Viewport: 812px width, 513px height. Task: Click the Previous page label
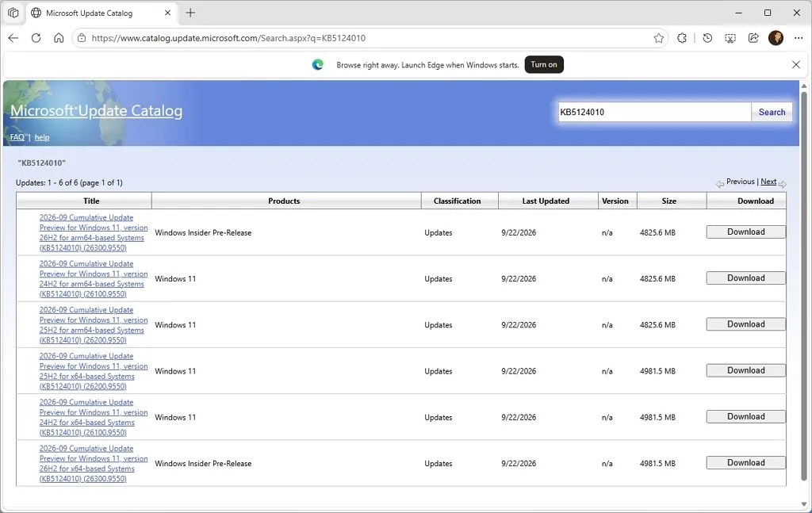pos(740,182)
